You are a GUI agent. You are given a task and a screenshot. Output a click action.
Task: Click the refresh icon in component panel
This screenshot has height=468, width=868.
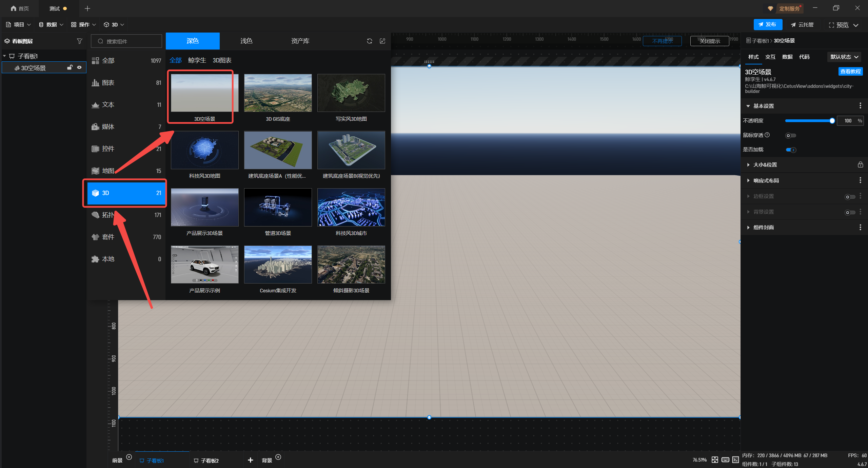coord(370,41)
